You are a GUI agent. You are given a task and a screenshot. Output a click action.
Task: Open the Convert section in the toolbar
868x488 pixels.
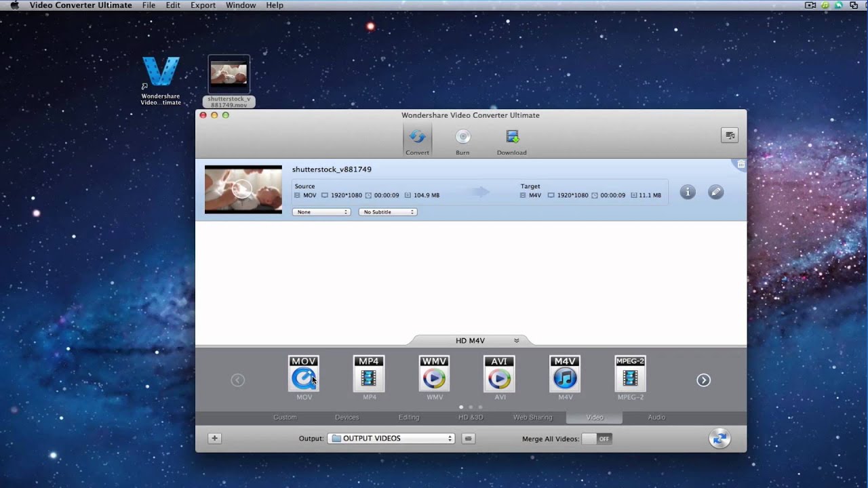(x=417, y=140)
